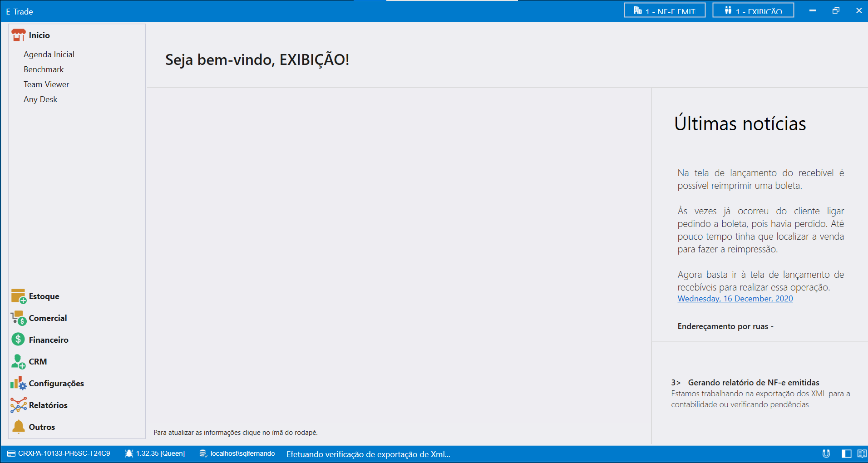Screen dimensions: 868x463
Task: Open Agenda Inicial from the sidebar
Action: click(49, 54)
